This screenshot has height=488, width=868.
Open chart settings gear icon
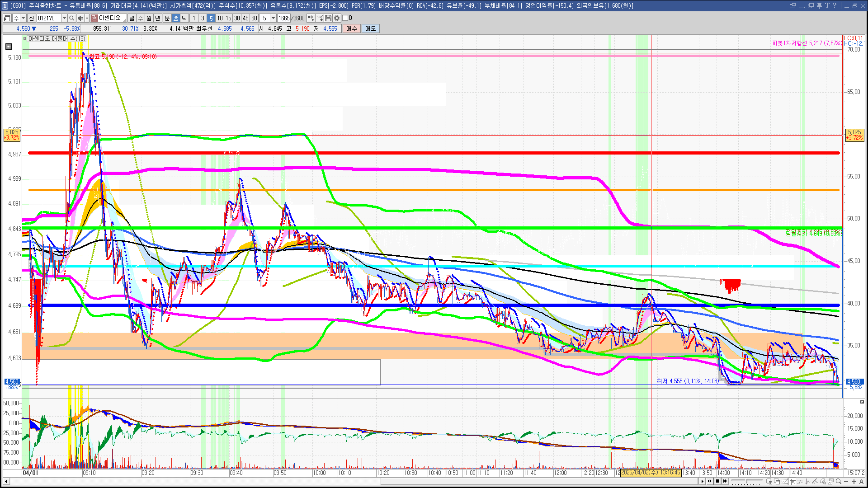point(337,18)
